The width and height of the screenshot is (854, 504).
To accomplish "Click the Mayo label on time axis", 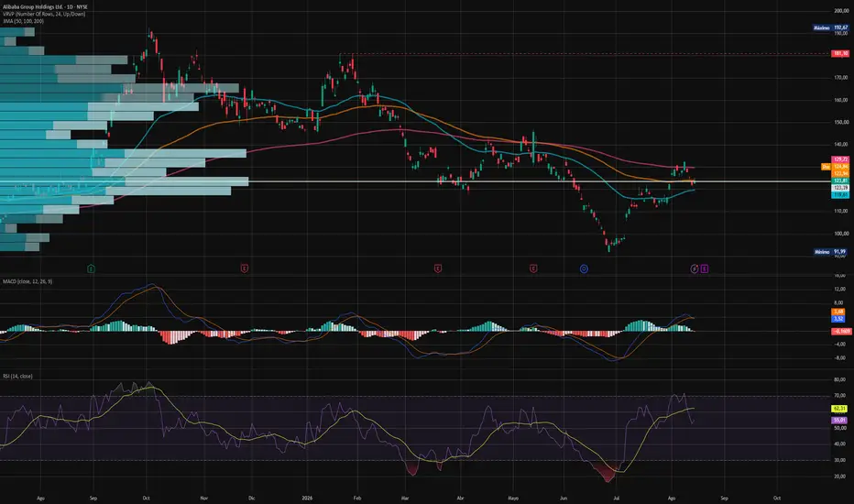I will tap(513, 498).
